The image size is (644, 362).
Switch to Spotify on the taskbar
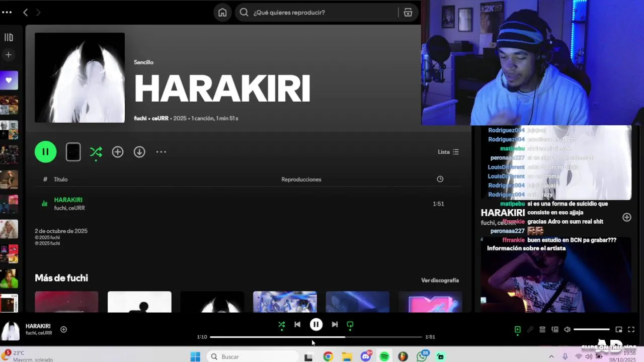coord(384,357)
